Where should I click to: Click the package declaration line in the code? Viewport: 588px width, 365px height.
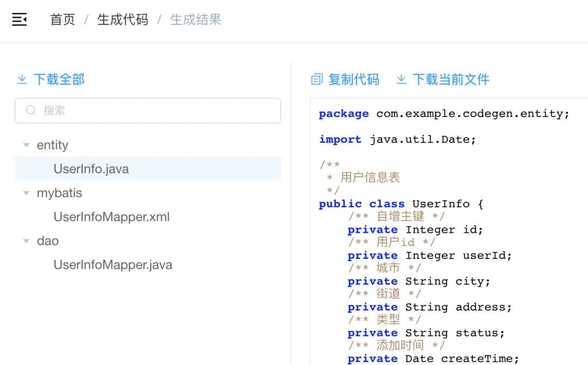(x=444, y=113)
